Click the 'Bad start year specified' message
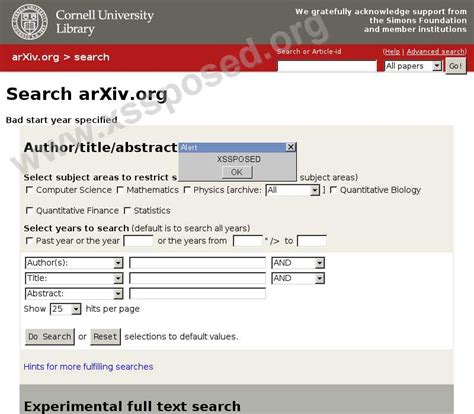Screen dimensions: 474x414 [x=62, y=120]
